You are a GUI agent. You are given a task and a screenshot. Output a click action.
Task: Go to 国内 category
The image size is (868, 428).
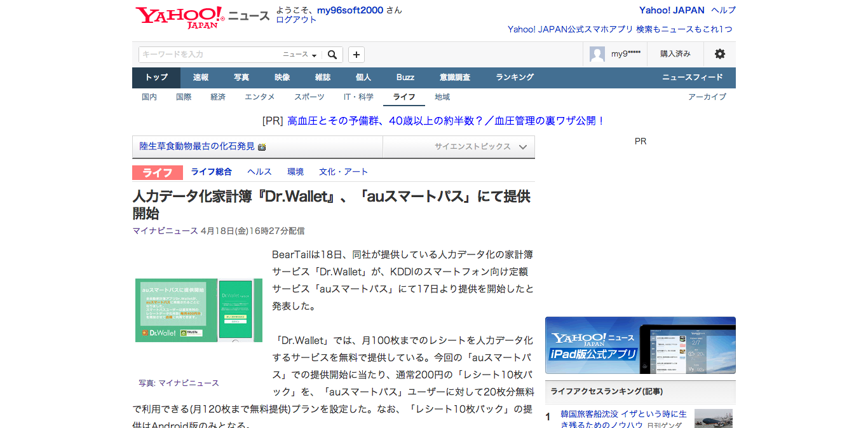coord(149,97)
